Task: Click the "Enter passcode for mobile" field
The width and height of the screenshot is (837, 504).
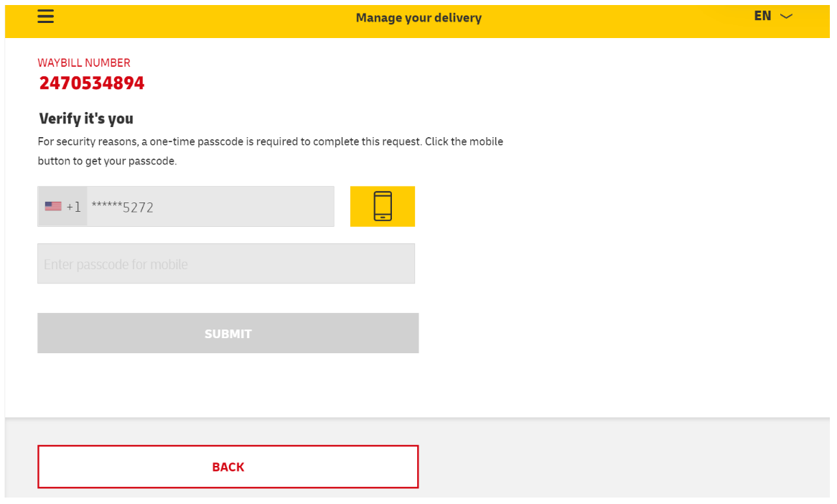Action: (x=226, y=263)
